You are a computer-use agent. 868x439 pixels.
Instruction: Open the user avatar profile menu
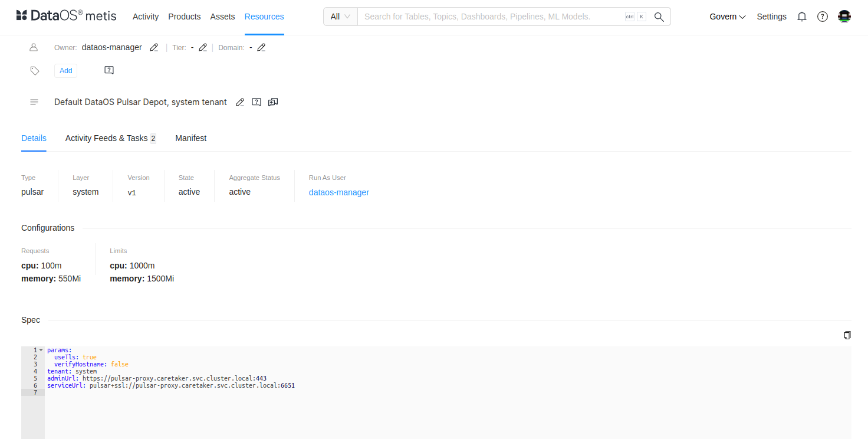[x=844, y=17]
